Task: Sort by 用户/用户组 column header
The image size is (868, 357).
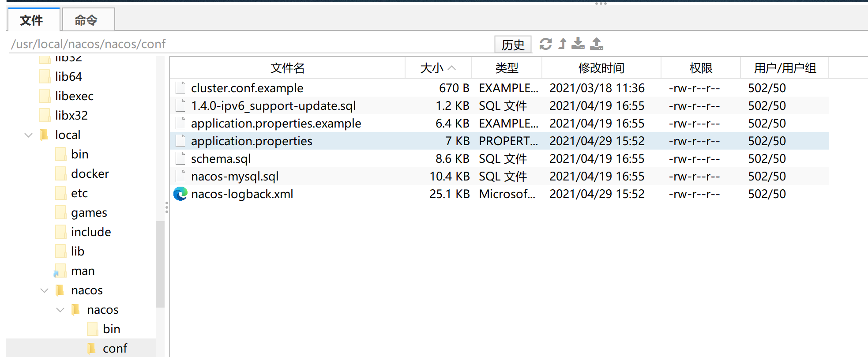Action: pyautogui.click(x=785, y=68)
